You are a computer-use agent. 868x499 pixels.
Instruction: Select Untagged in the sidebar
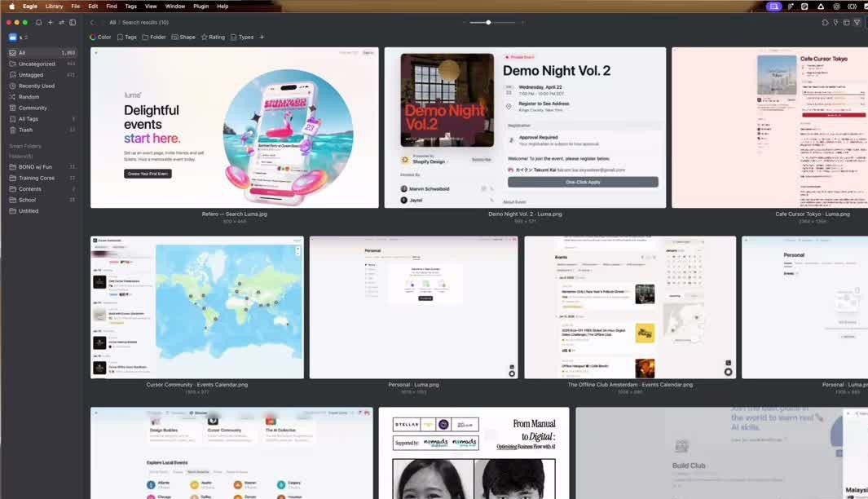pos(42,75)
